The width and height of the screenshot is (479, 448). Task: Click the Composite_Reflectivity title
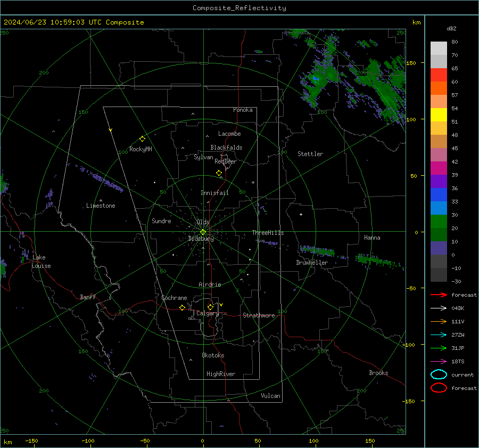pos(240,8)
